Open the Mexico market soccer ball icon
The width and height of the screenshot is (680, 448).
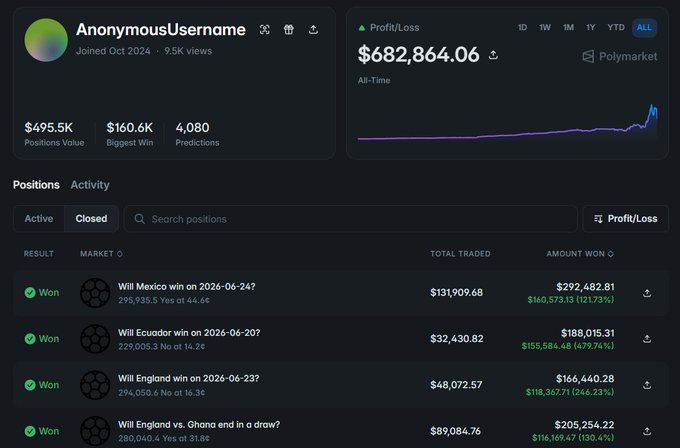pos(95,293)
